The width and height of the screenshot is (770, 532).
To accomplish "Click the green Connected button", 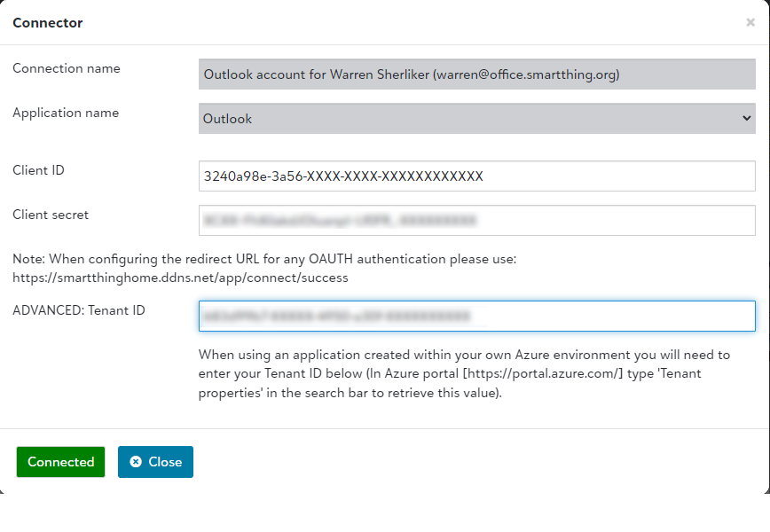I will 61,462.
